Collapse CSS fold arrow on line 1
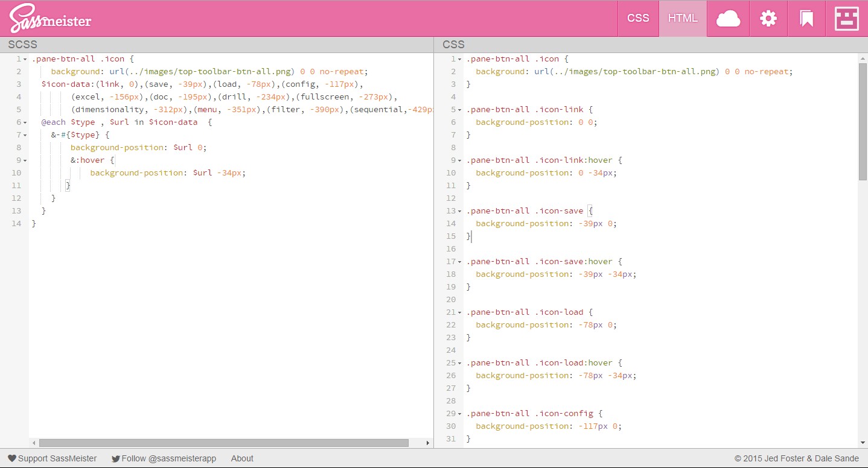This screenshot has height=468, width=868. 460,59
